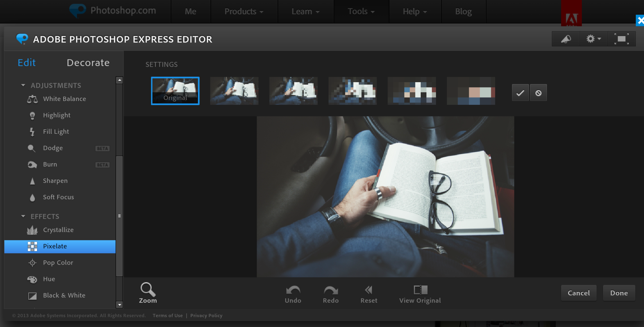The width and height of the screenshot is (644, 327).
Task: Open the Blog menu item
Action: pyautogui.click(x=464, y=12)
